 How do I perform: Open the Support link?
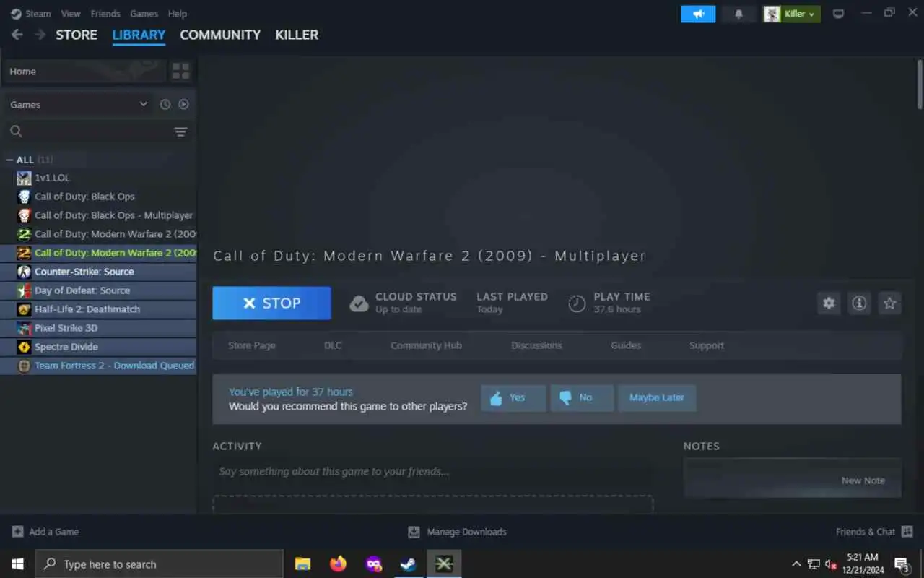[x=707, y=345]
